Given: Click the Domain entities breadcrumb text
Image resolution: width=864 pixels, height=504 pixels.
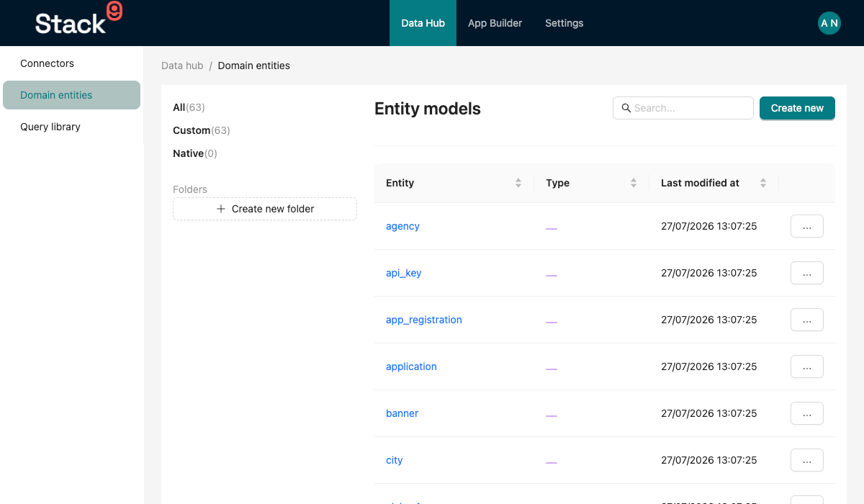Looking at the screenshot, I should [x=254, y=66].
